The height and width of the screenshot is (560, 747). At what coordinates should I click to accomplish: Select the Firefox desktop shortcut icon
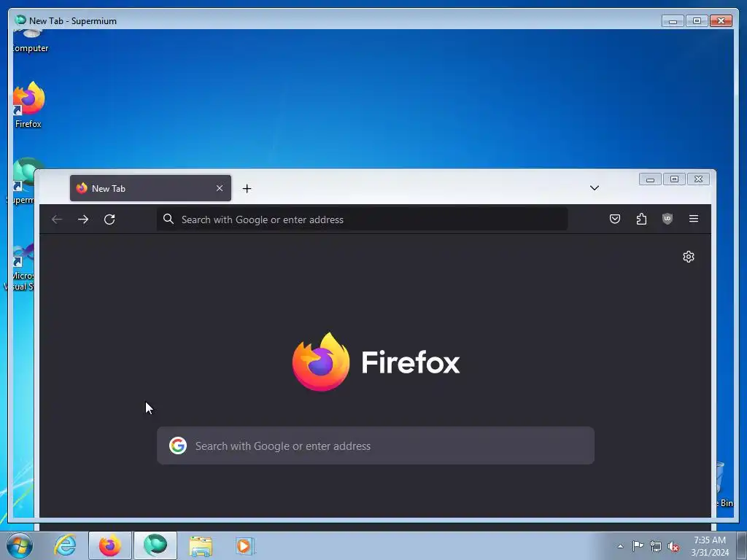click(28, 105)
